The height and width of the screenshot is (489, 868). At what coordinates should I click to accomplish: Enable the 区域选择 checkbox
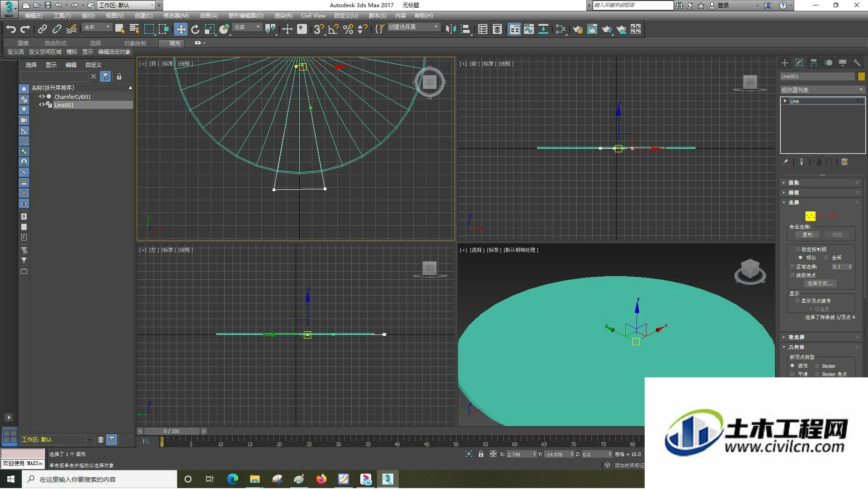coord(793,267)
